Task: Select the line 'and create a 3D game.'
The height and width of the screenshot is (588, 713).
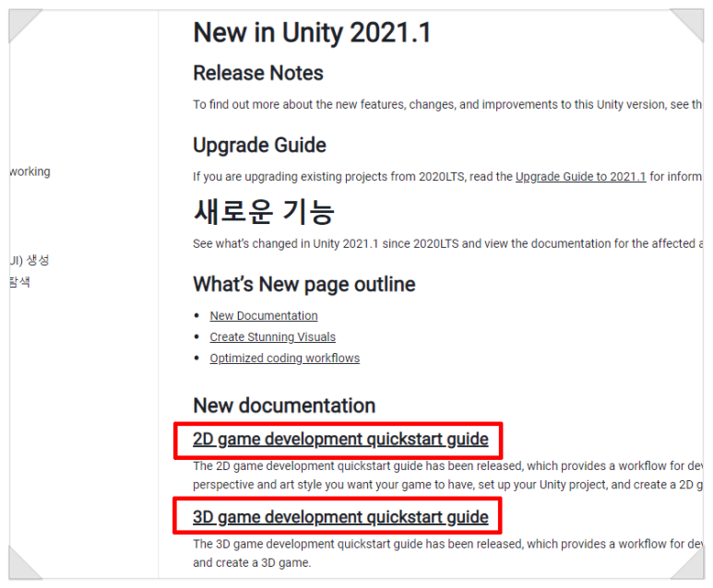Action: click(x=252, y=562)
